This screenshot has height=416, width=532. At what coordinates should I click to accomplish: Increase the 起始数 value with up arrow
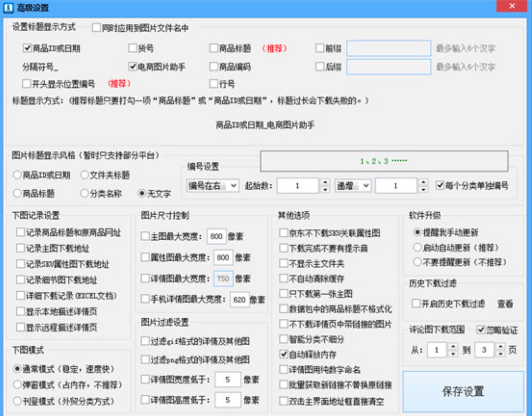point(325,182)
